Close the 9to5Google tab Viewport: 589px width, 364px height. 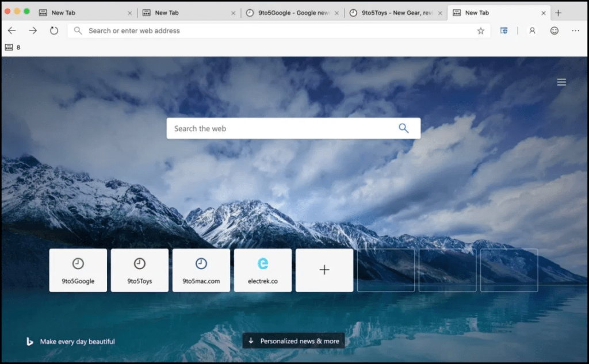[337, 13]
